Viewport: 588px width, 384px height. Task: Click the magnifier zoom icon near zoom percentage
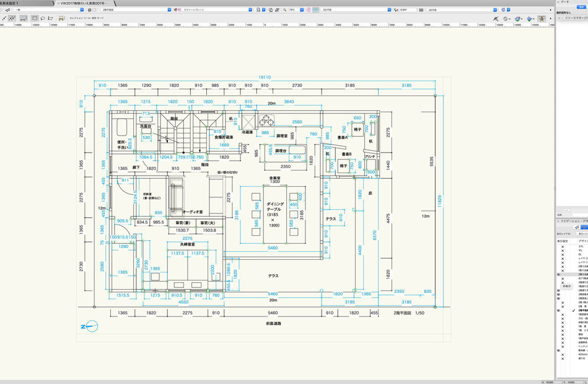[284, 10]
